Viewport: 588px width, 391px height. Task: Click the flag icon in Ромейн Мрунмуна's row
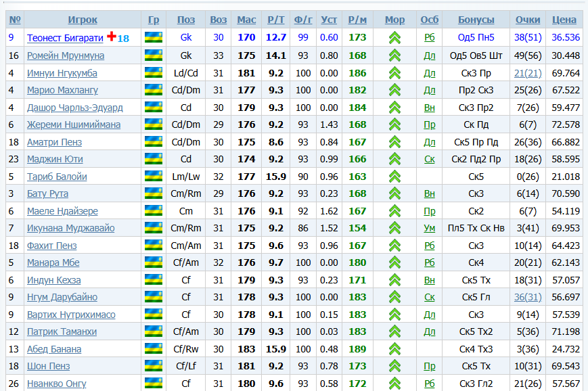154,55
